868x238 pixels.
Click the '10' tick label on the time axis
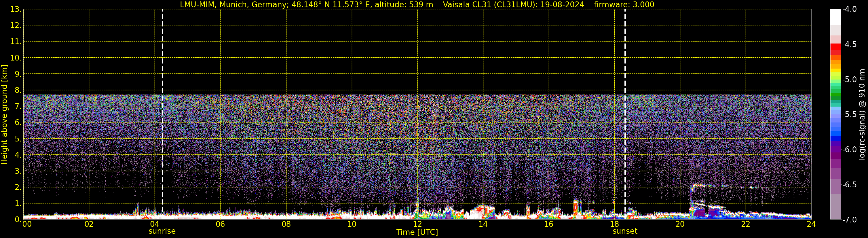(352, 224)
